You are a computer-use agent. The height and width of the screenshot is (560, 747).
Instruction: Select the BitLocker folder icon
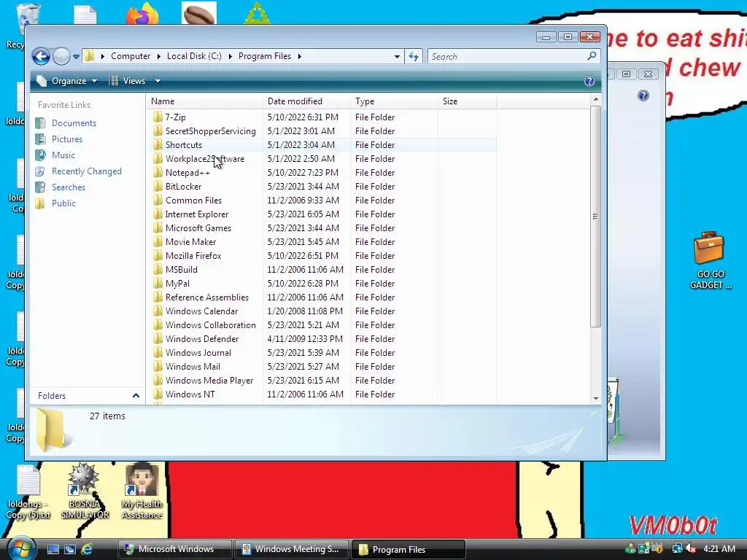pos(158,186)
